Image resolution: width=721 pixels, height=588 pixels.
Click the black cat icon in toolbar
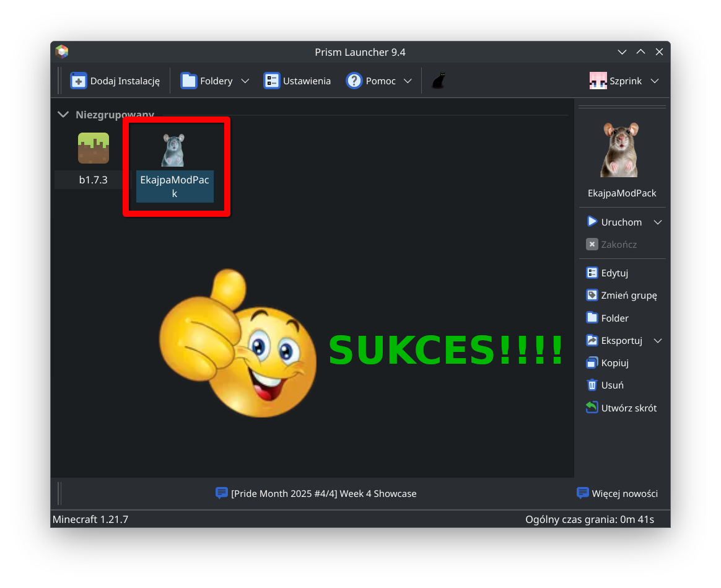click(439, 81)
